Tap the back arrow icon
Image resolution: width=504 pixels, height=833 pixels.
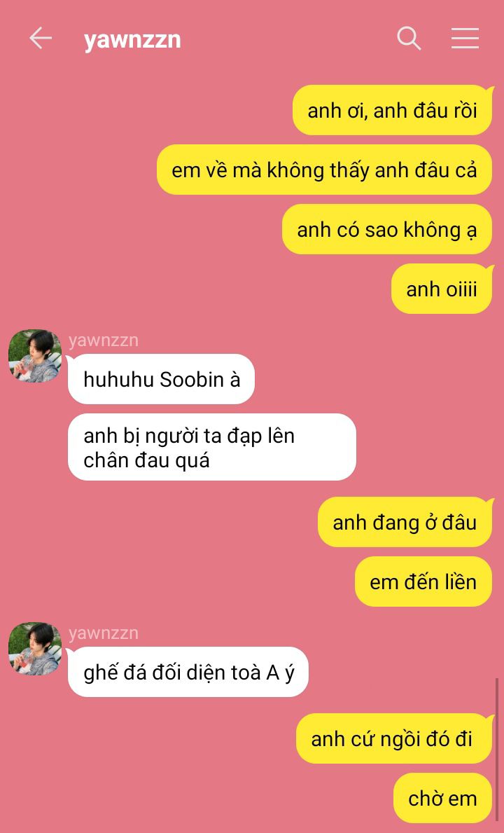click(x=41, y=39)
